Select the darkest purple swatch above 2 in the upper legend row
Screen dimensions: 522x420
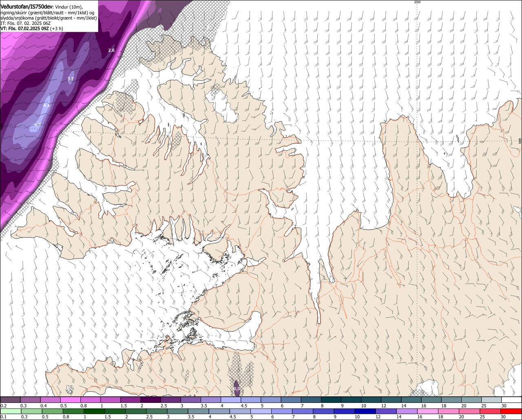(x=150, y=400)
